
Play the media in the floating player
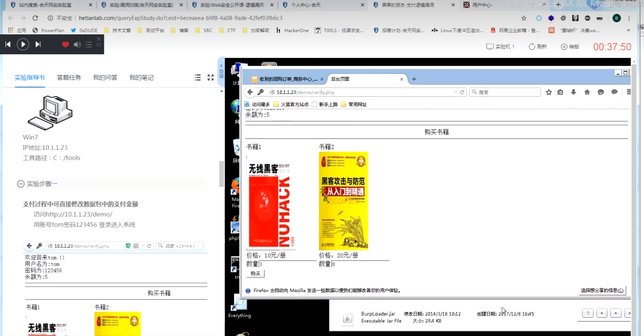click(23, 44)
